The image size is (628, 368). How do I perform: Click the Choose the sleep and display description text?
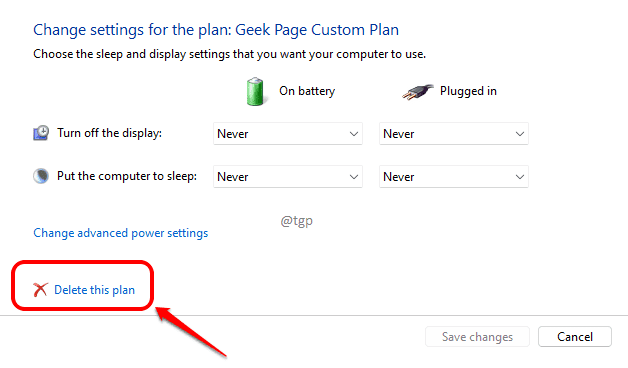point(229,54)
